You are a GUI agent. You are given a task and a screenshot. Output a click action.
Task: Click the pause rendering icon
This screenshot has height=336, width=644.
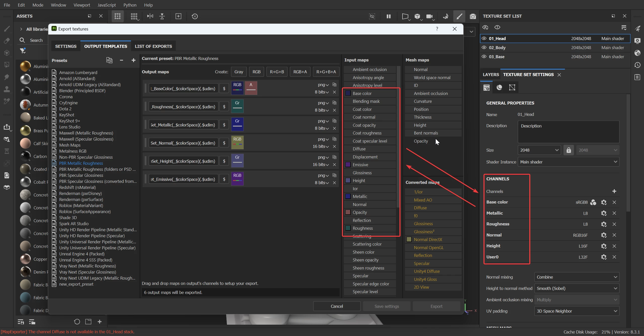(x=389, y=16)
